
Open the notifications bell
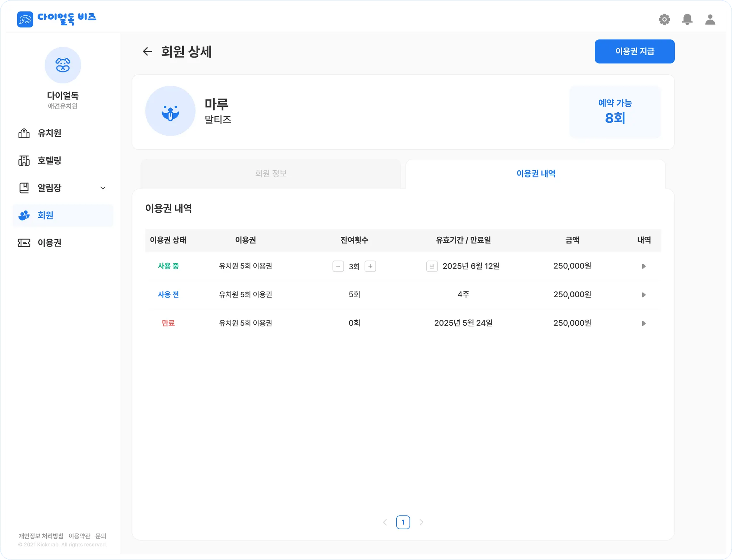point(687,19)
